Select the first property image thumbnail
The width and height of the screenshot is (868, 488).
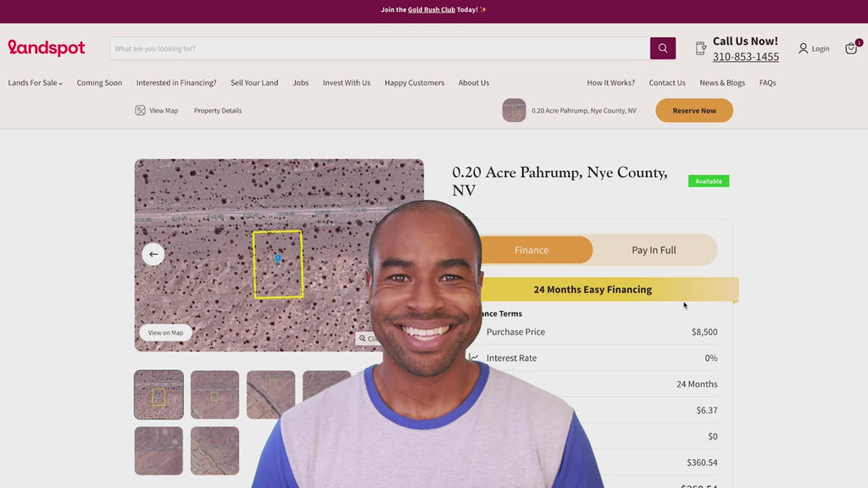pyautogui.click(x=159, y=395)
